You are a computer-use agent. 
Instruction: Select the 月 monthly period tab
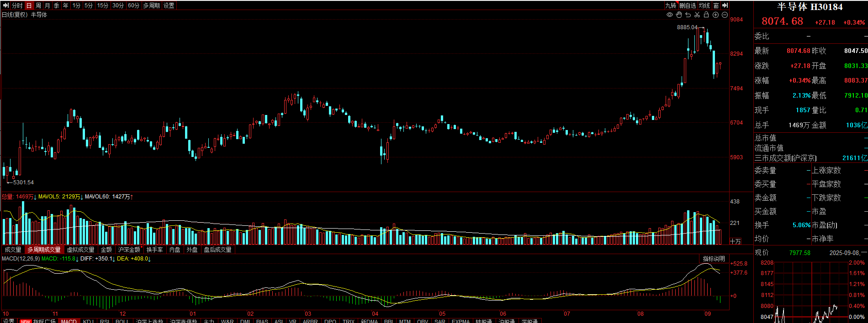(48, 5)
